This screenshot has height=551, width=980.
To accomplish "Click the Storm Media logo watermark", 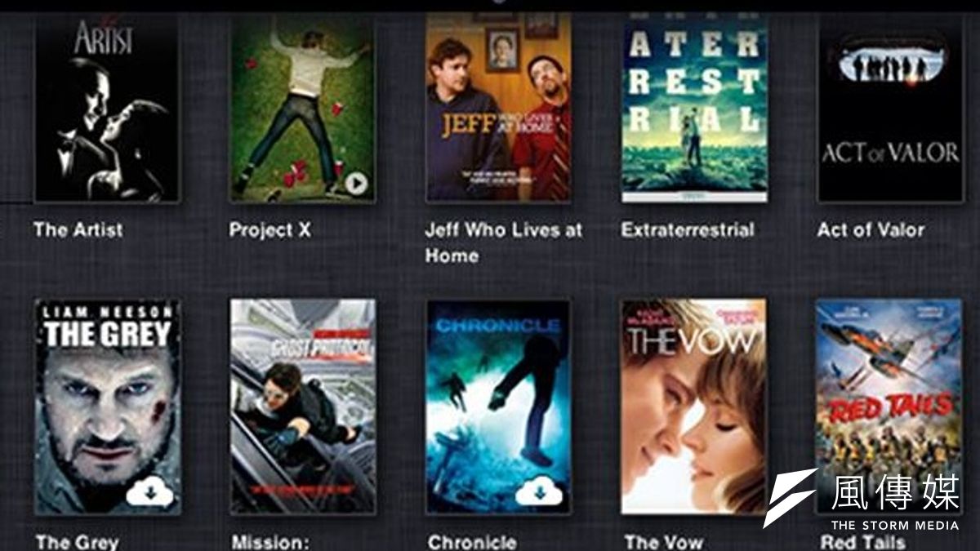I will (x=862, y=500).
